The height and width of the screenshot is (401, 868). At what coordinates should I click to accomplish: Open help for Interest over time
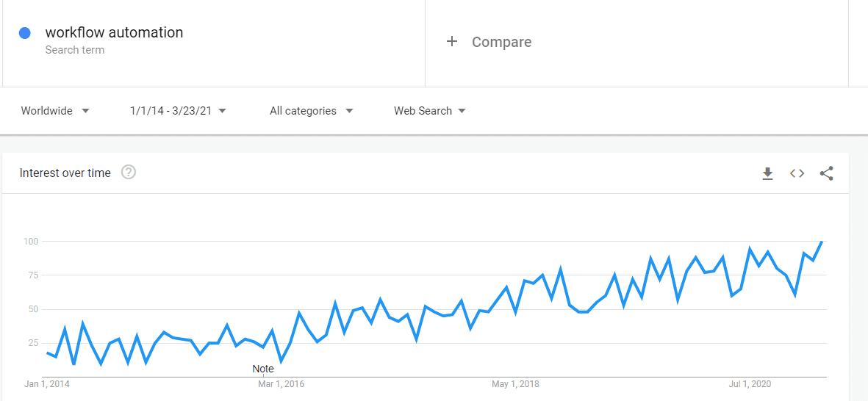[129, 173]
